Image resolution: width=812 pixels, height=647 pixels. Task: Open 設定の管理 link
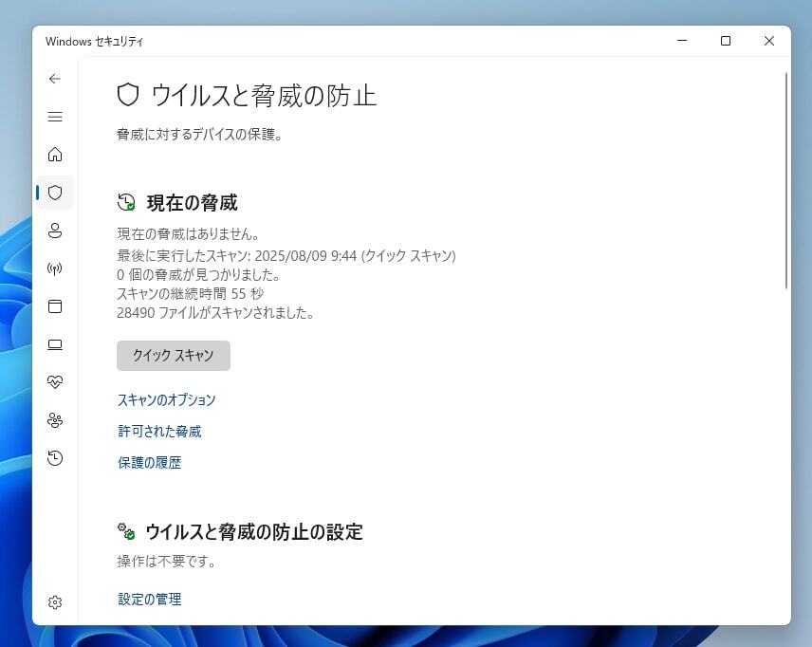(x=150, y=599)
